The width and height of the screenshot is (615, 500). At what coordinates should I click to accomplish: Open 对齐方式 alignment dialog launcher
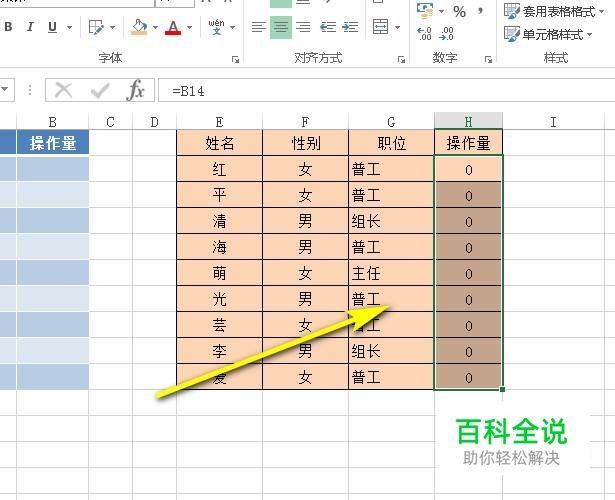401,60
